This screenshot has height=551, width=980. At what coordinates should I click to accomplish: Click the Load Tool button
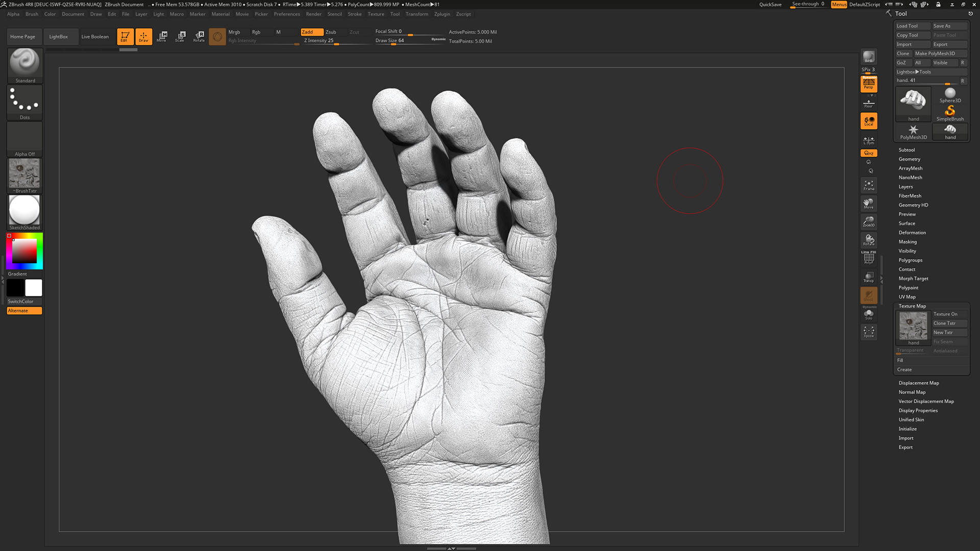pyautogui.click(x=907, y=26)
